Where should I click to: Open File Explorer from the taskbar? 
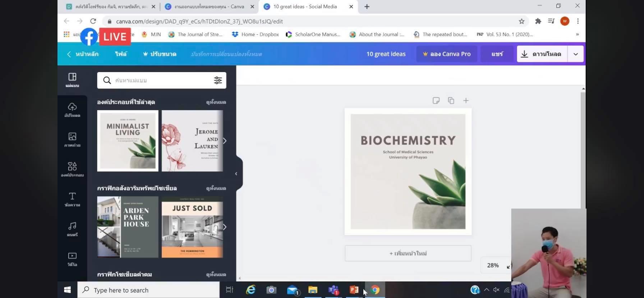(x=313, y=290)
